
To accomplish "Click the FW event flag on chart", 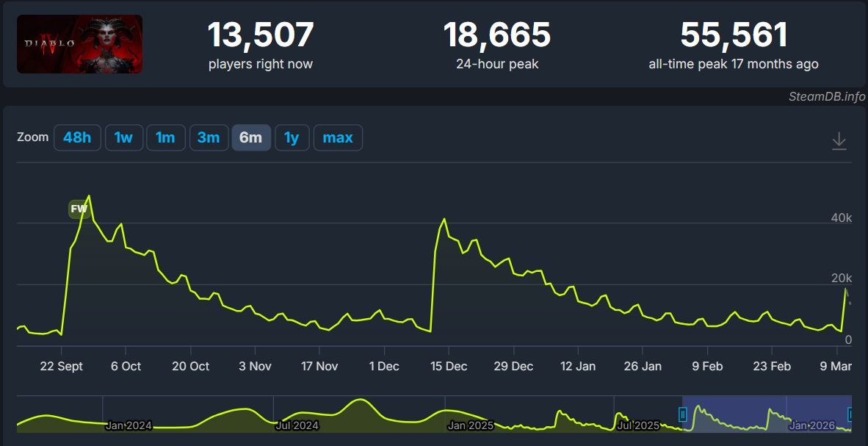I will click(x=79, y=209).
